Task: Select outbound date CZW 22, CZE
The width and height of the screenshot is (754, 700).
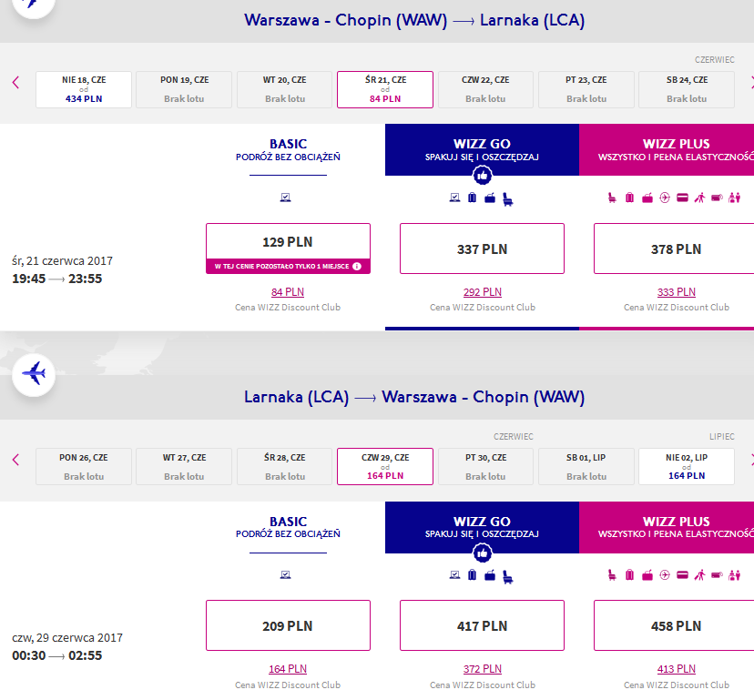Action: [485, 89]
